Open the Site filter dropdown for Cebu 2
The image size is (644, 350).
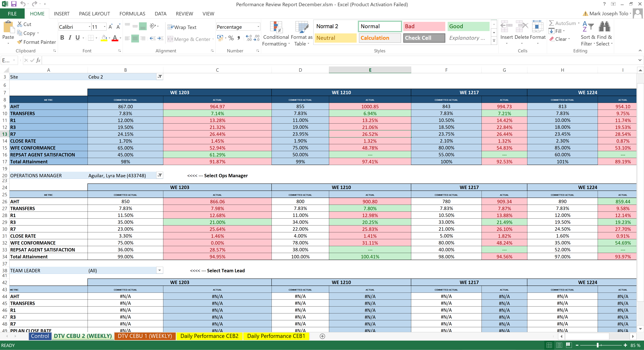(x=159, y=77)
